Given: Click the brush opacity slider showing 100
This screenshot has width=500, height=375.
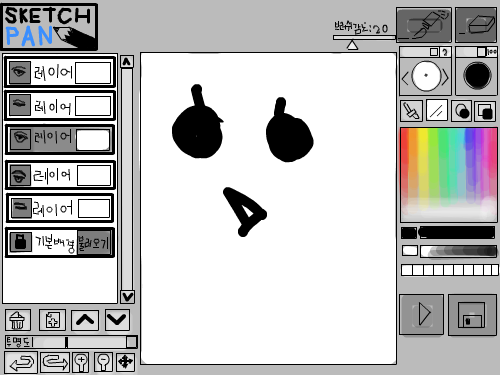Looking at the screenshot, I should 471,52.
